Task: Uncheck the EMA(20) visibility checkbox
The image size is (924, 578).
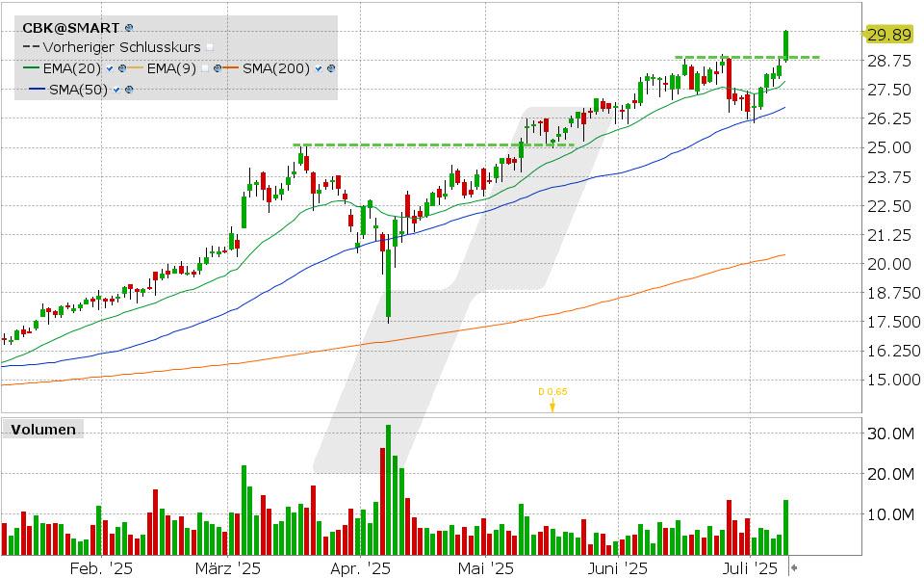Action: tap(110, 68)
